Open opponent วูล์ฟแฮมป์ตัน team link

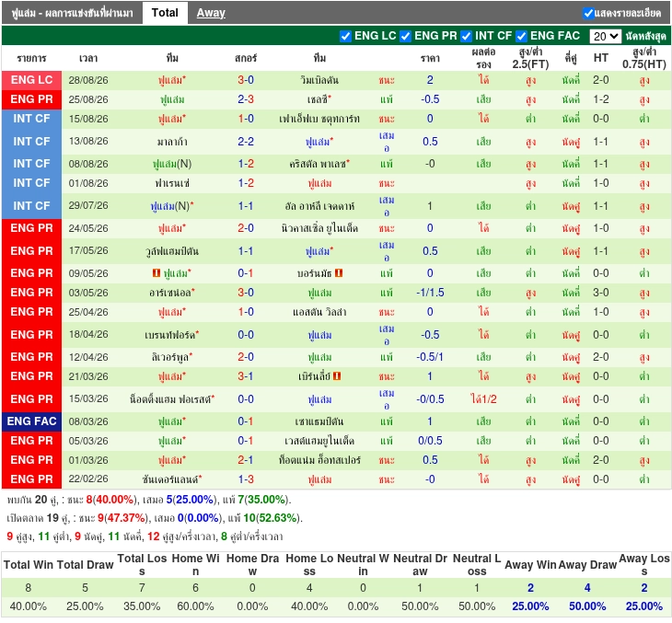(x=172, y=251)
